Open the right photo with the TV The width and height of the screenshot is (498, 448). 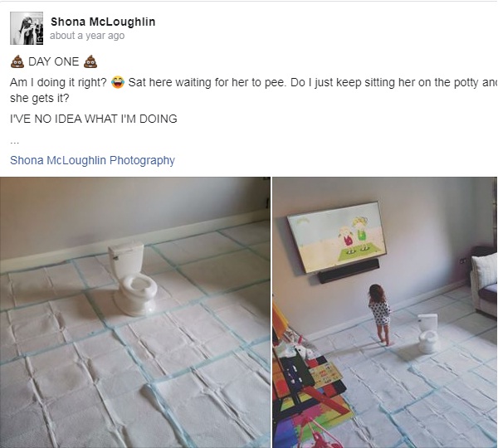click(x=385, y=313)
